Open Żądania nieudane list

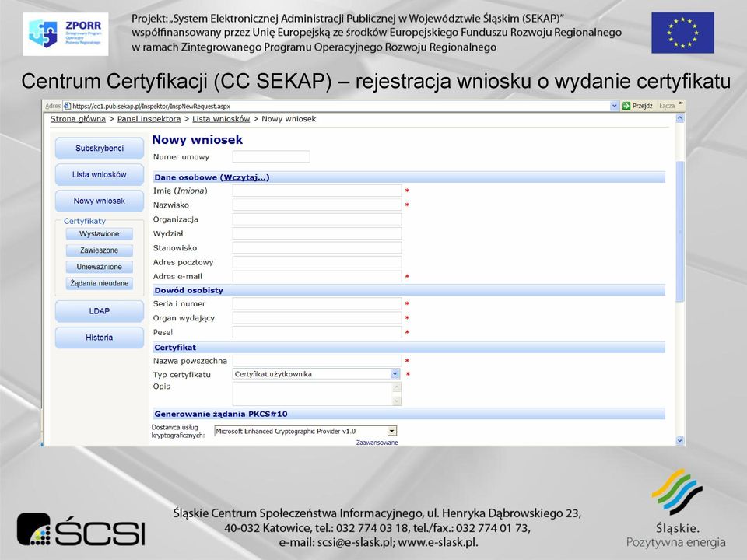tap(100, 283)
